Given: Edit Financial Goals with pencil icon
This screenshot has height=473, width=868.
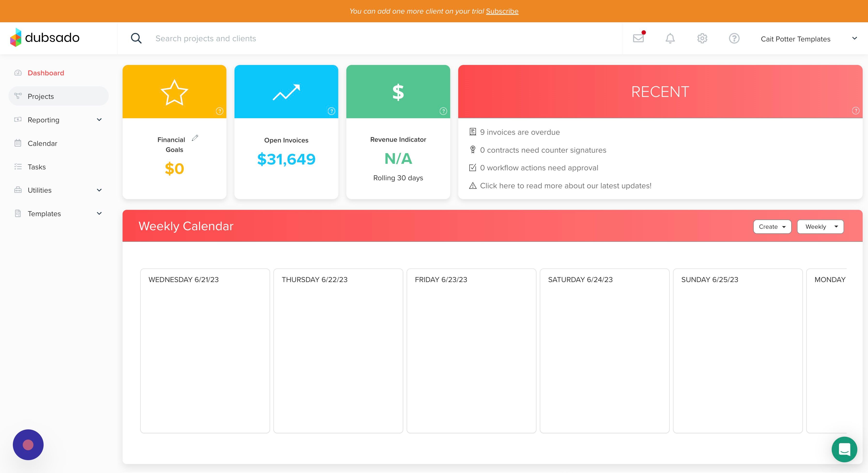Looking at the screenshot, I should coord(195,138).
